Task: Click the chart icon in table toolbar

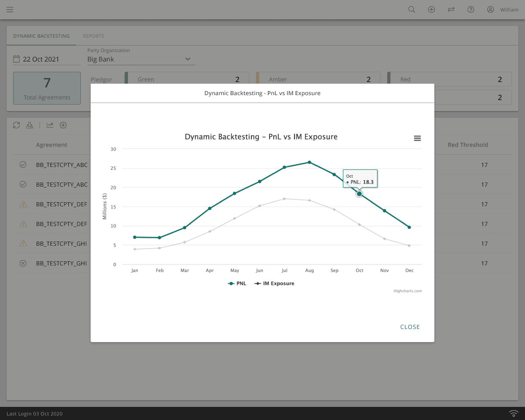Action: click(x=50, y=125)
